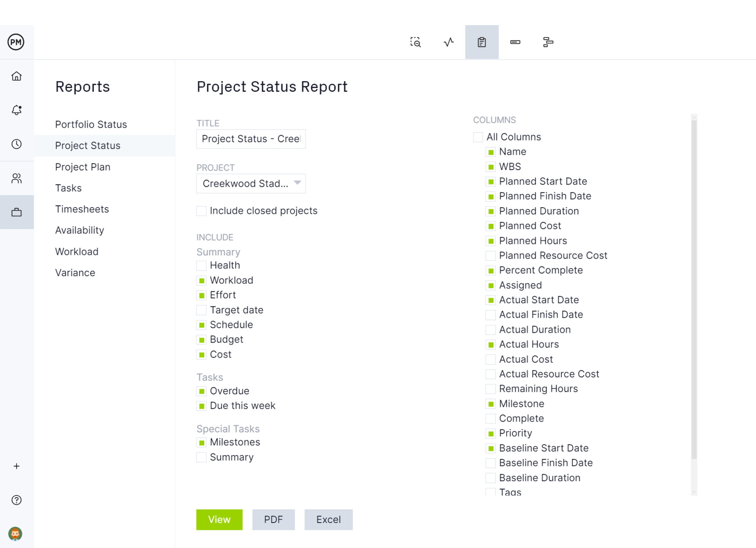Select the activity analytics icon in top toolbar
756x548 pixels.
click(x=448, y=42)
